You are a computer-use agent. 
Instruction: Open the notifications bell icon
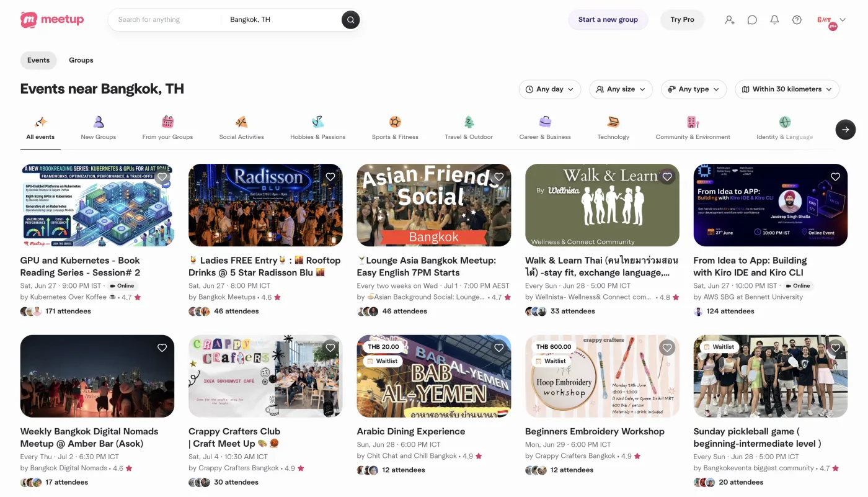coord(774,20)
